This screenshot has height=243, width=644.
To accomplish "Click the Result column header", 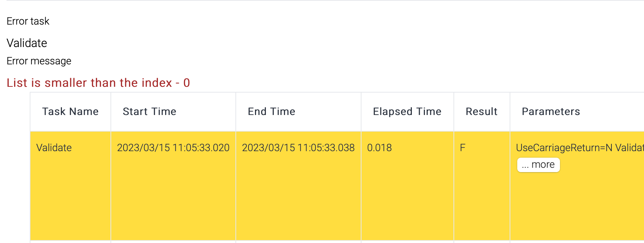I will tap(481, 111).
